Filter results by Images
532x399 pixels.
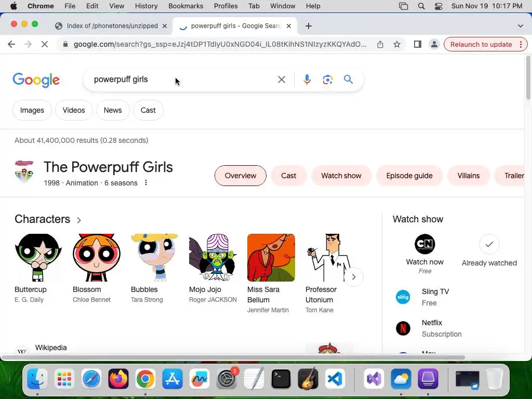(x=32, y=110)
